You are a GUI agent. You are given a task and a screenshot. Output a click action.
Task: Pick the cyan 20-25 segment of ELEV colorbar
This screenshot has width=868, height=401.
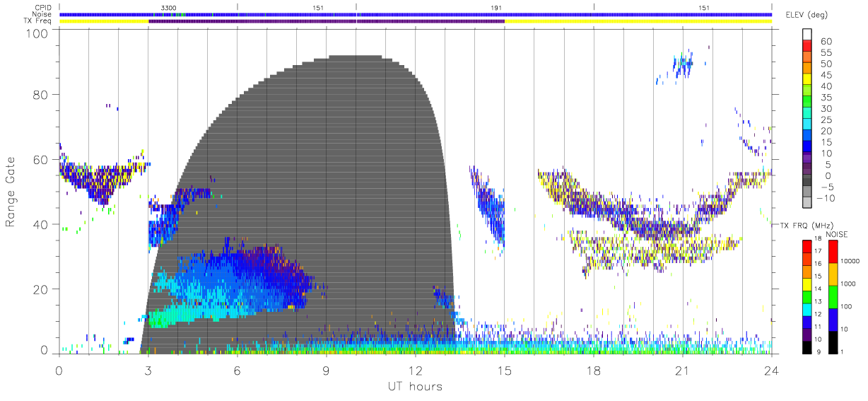tap(808, 124)
